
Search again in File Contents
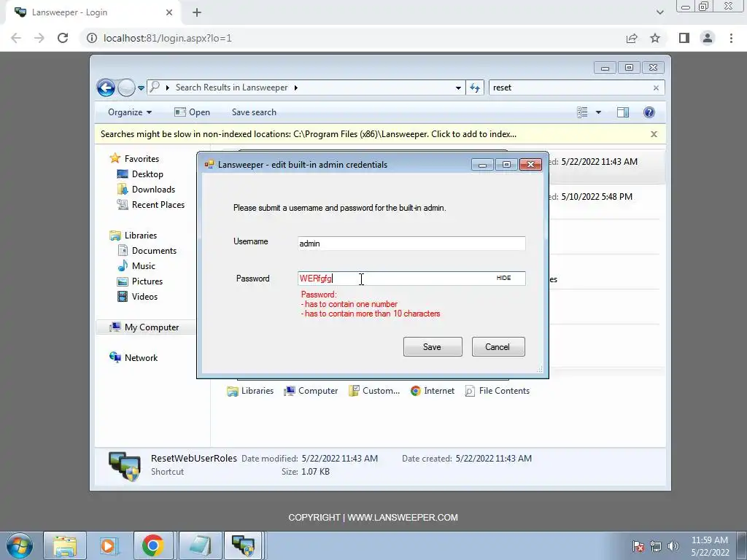pyautogui.click(x=498, y=391)
